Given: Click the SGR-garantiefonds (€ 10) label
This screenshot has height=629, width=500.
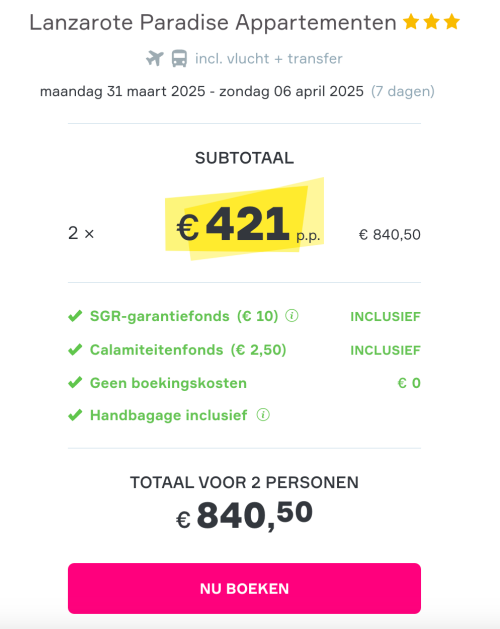Looking at the screenshot, I should pos(184,316).
